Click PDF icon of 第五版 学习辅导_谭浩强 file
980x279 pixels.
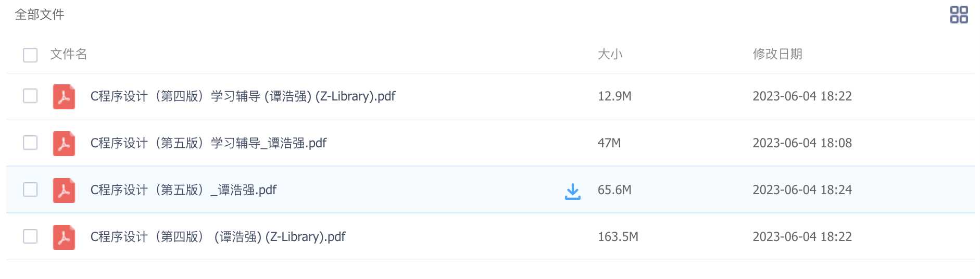[64, 144]
